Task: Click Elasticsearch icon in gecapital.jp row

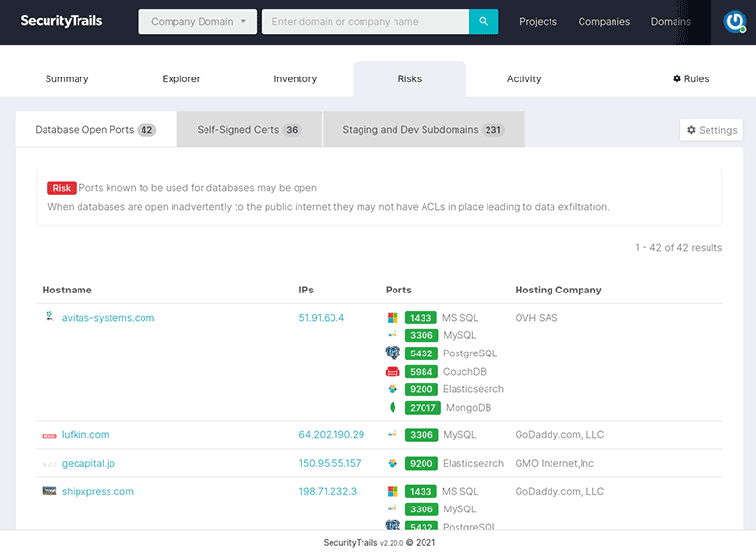Action: point(393,463)
